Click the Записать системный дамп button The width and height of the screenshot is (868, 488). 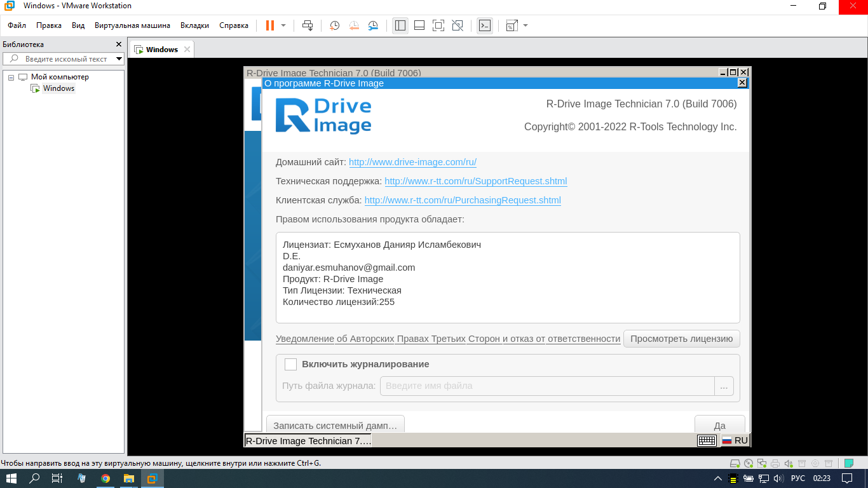[x=335, y=425]
